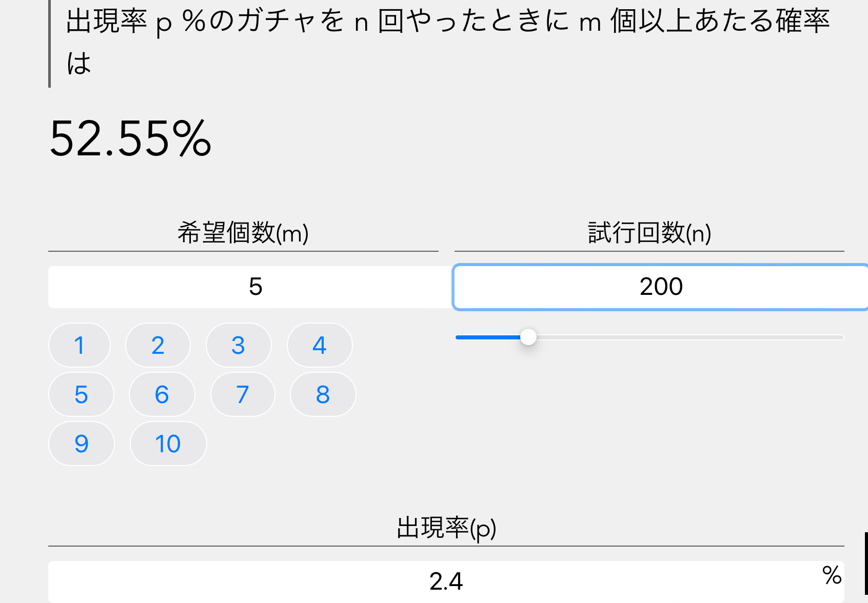Click the 試行回数(n) label heading

(x=649, y=233)
